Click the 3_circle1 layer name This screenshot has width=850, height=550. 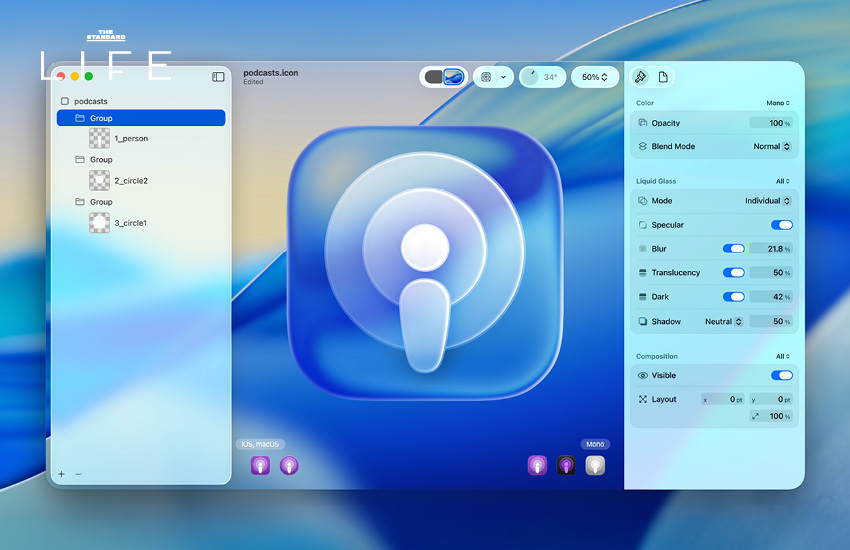131,223
